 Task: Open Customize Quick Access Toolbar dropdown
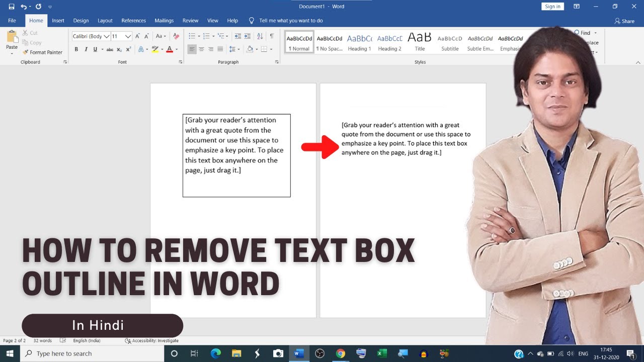[50, 7]
